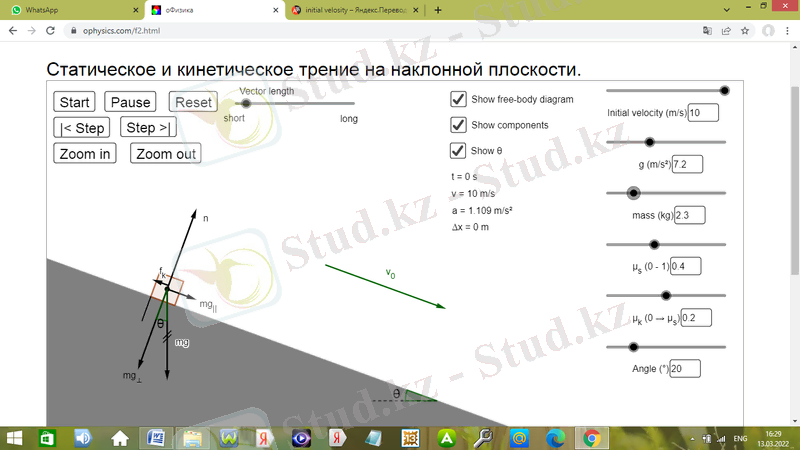Open the Chrome profile icon

768,31
